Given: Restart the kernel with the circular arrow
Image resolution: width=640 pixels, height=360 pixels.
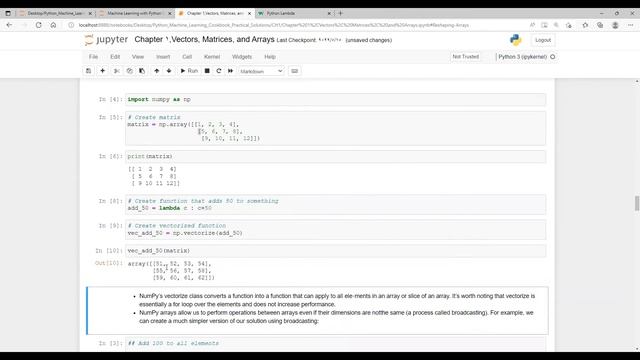Looking at the screenshot, I should (x=219, y=71).
